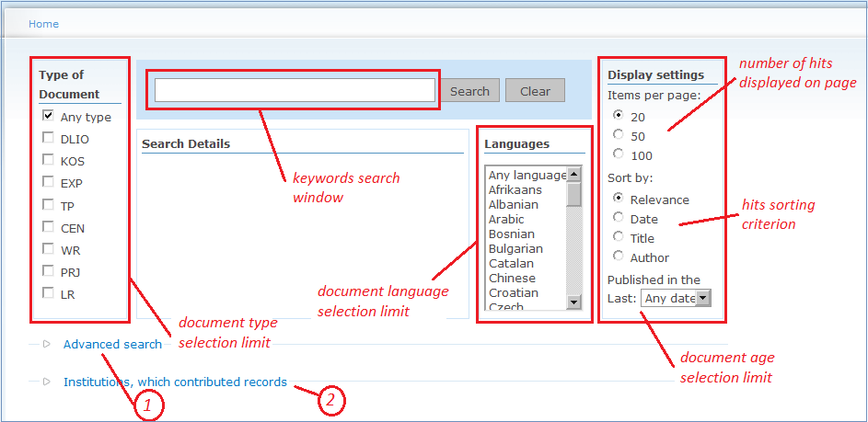Expand the Advanced search section triangle

(47, 344)
